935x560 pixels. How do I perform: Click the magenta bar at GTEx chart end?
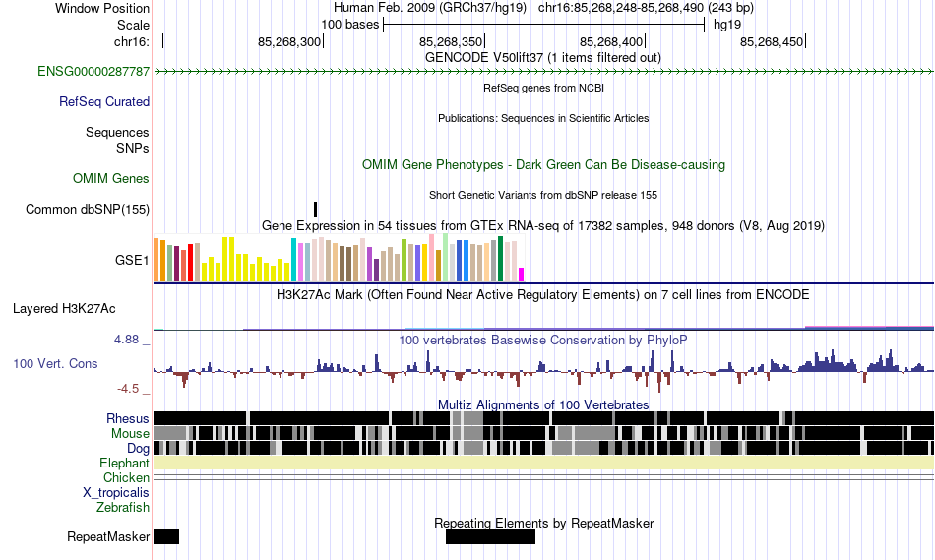tap(522, 275)
